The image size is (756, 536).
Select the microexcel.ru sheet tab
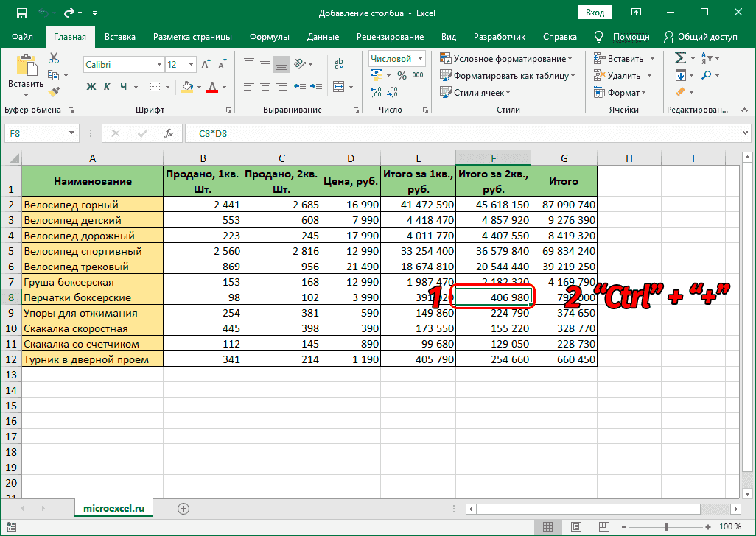click(x=113, y=508)
